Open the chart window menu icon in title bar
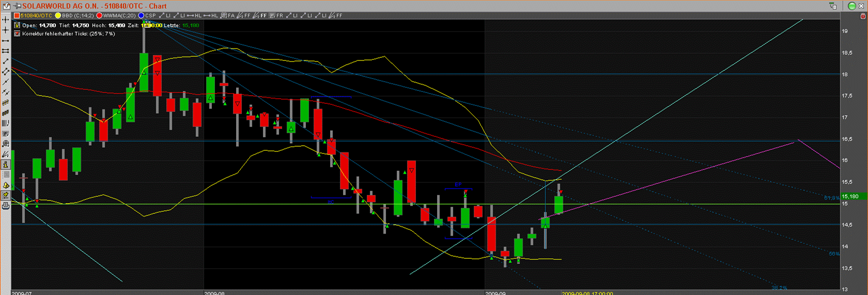868x295 pixels. [6, 6]
